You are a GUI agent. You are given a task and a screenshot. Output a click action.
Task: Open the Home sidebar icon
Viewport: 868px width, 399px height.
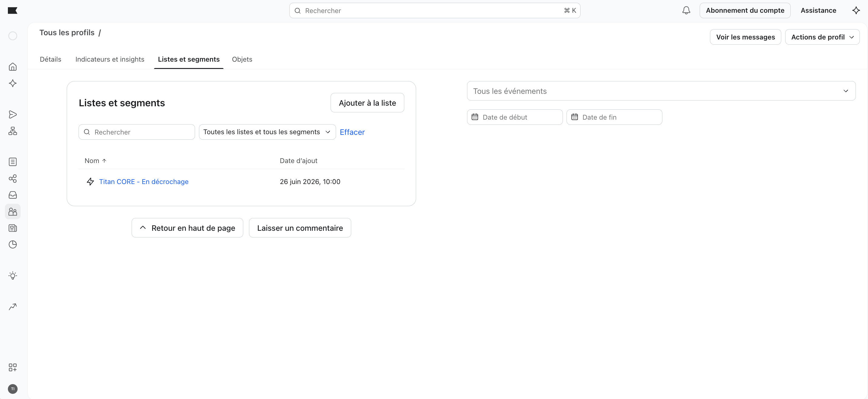[13, 67]
